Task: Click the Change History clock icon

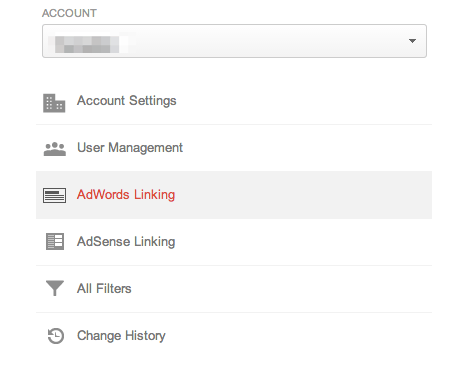Action: [55, 336]
